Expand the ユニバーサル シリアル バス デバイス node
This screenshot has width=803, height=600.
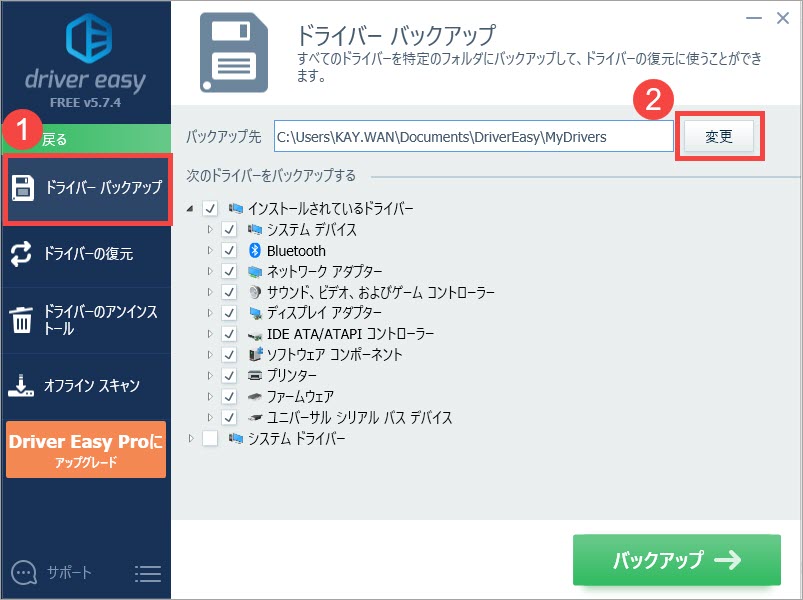coord(210,417)
